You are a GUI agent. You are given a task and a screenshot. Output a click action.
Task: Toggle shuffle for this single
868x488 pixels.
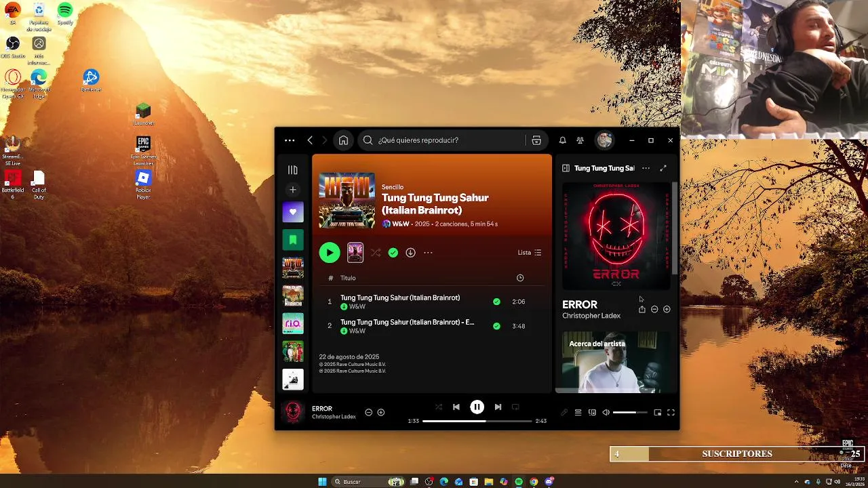(x=376, y=253)
